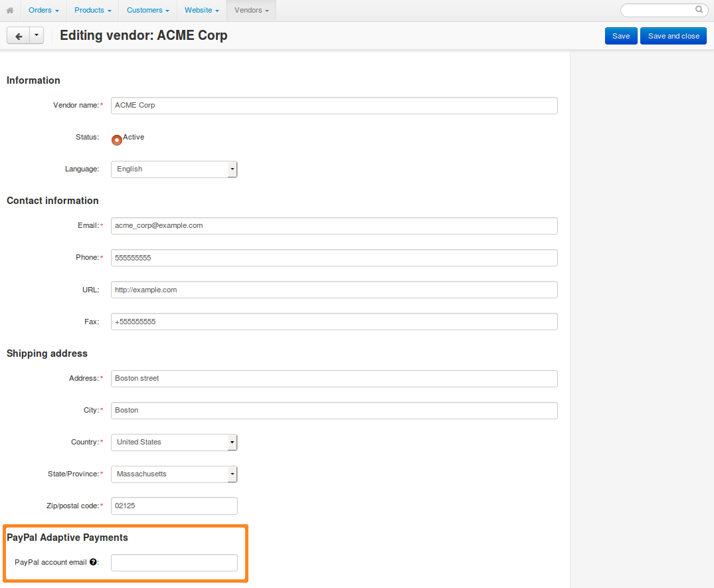Focus the Phone input field

click(334, 258)
